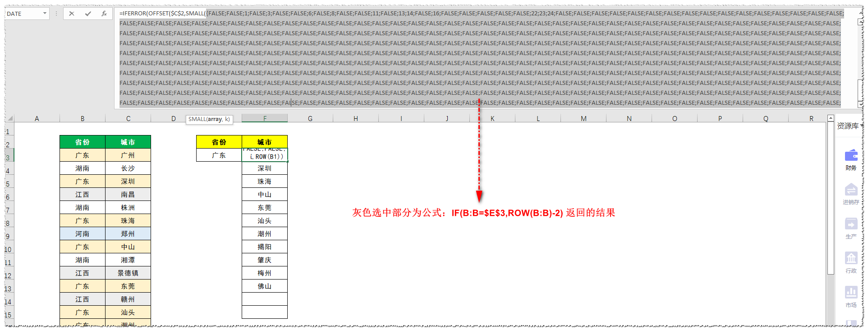Open the 资源库 panel dropdown
Viewport: 868px width, 331px height.
click(861, 126)
